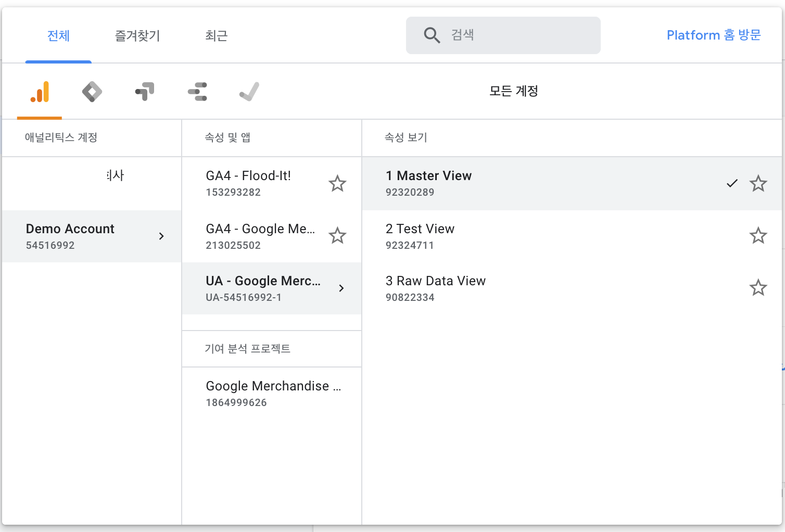The height and width of the screenshot is (532, 785).
Task: Click the UA-54516992-1 property ID
Action: point(244,297)
